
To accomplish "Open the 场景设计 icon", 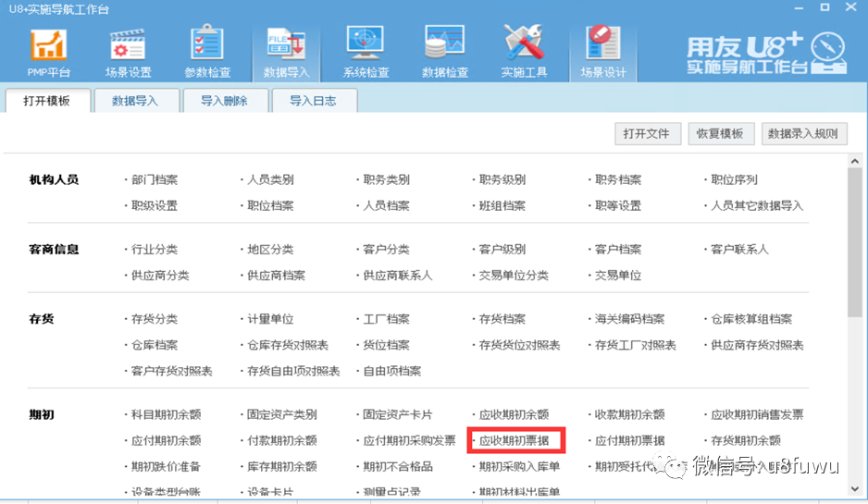I will point(602,53).
